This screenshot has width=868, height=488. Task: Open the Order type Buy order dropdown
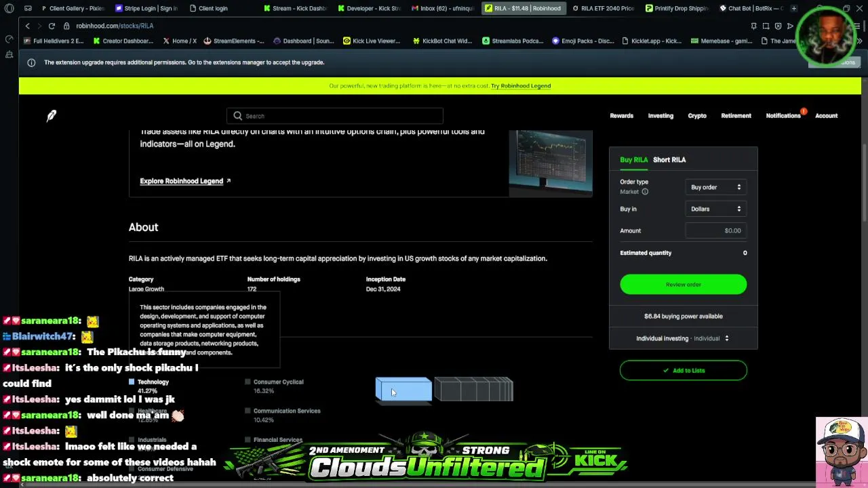[716, 187]
